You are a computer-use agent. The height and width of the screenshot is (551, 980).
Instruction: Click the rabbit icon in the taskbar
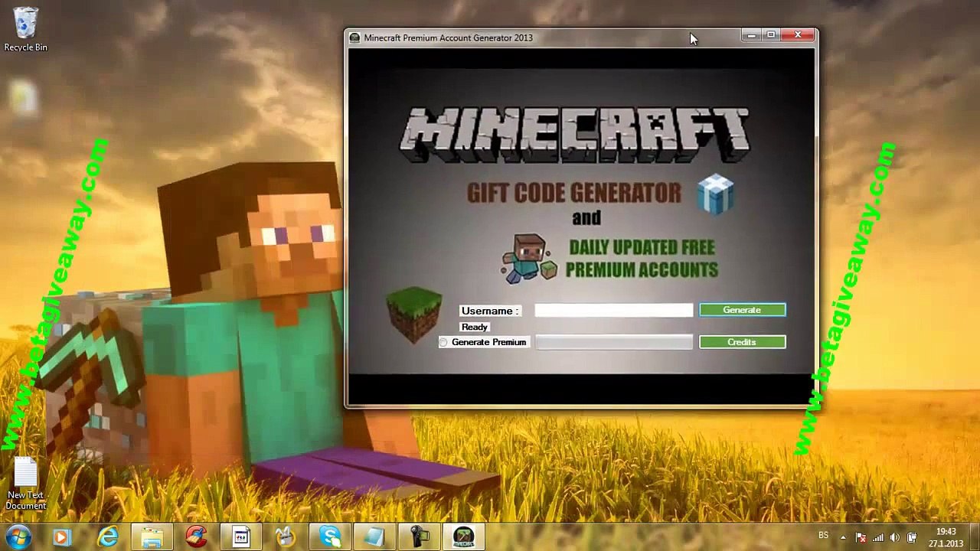(286, 537)
